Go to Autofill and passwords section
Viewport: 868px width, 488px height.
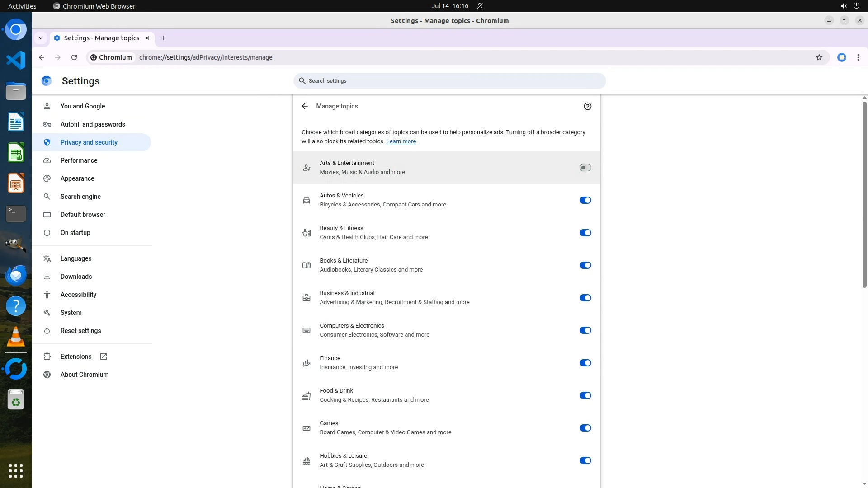tap(93, 124)
